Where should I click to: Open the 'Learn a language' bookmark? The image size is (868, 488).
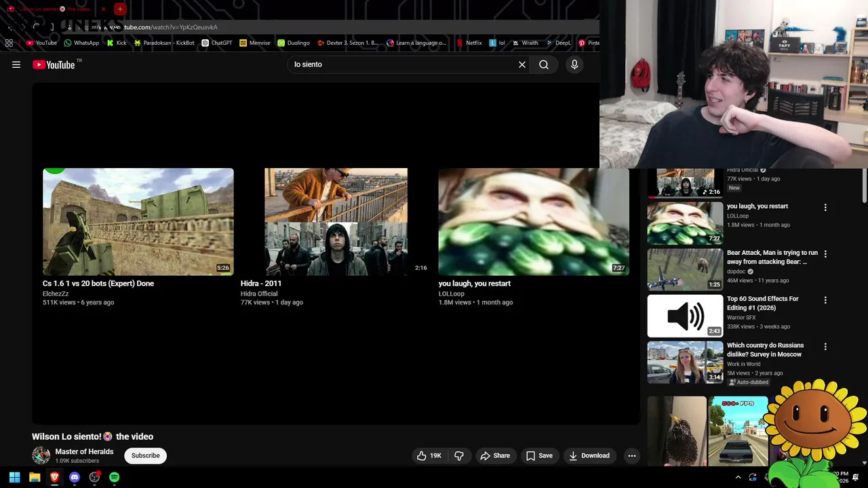point(416,43)
